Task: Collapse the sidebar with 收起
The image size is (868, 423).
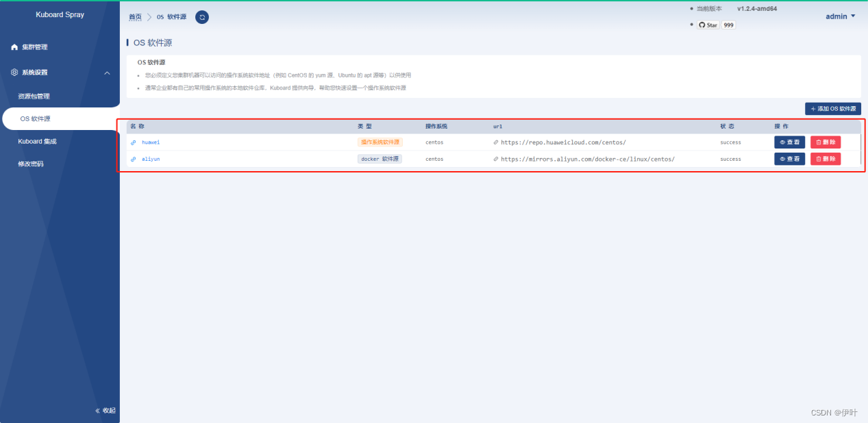Action: tap(106, 411)
